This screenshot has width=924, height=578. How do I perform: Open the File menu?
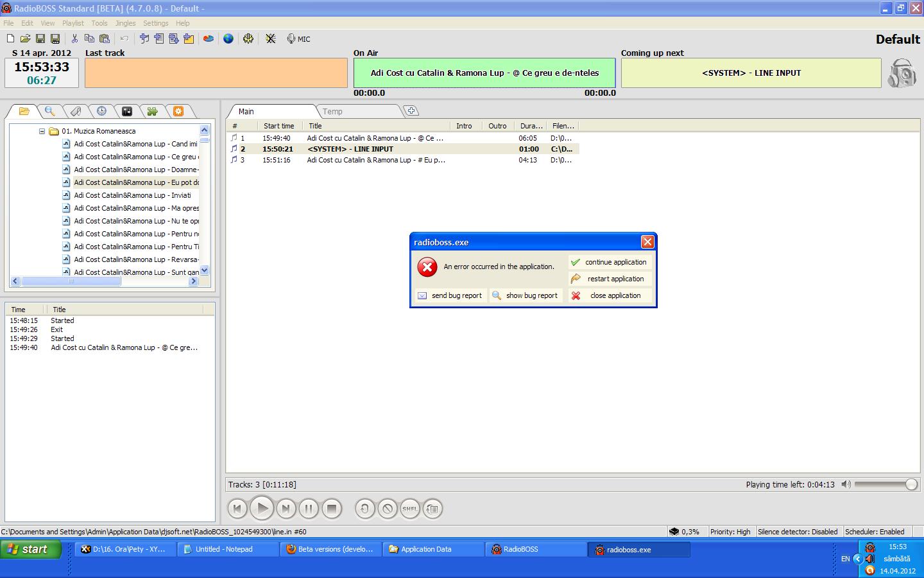(x=8, y=23)
